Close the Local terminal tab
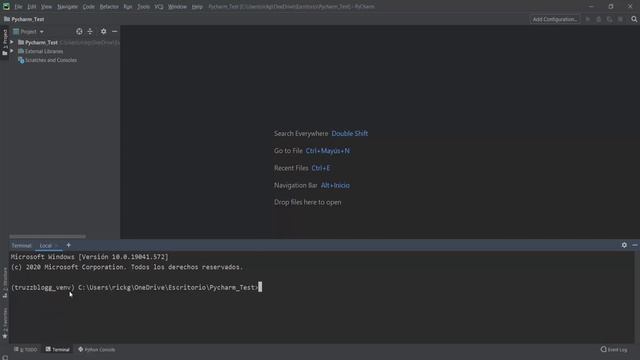The width and height of the screenshot is (640, 360). click(57, 246)
